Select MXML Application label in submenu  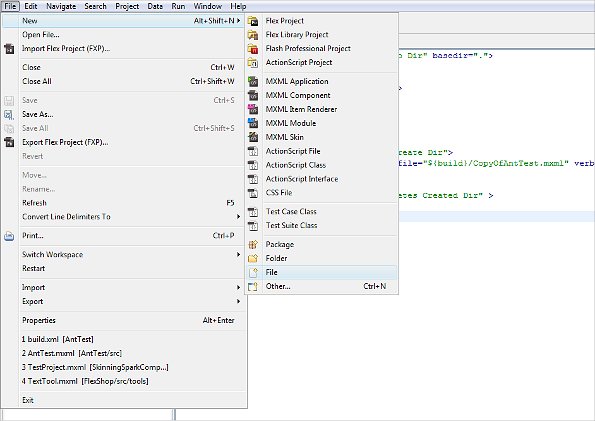point(297,81)
